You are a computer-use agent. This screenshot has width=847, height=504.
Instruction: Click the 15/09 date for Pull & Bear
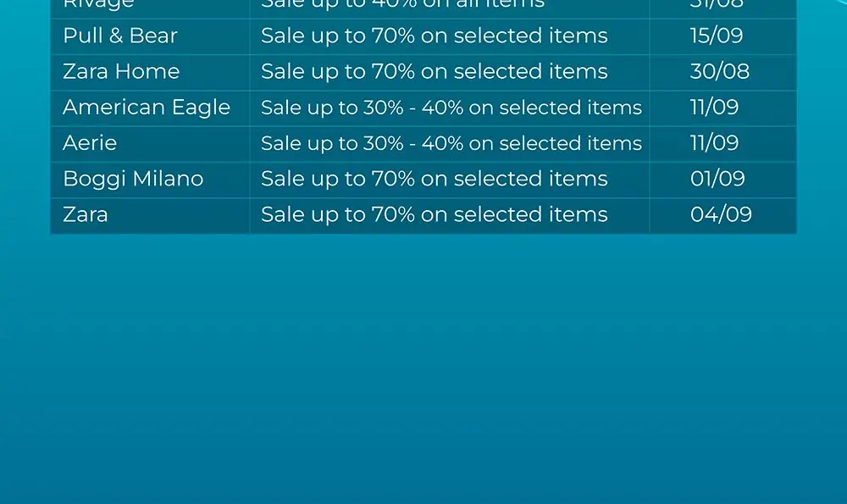pos(717,36)
